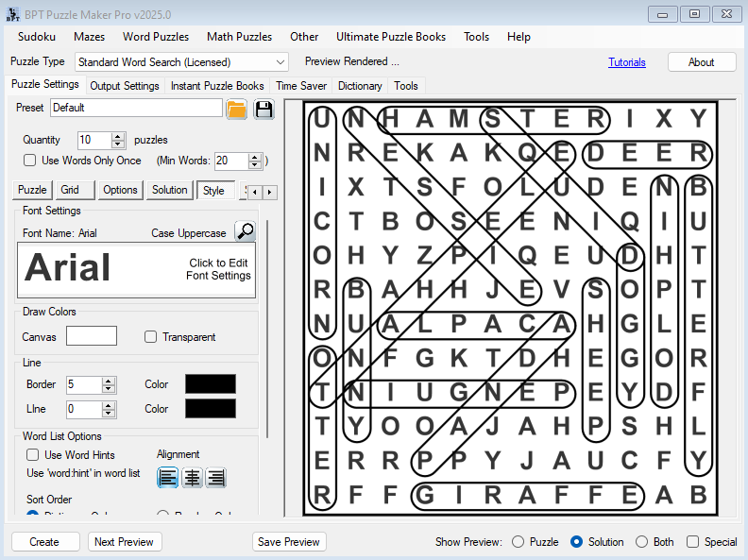Open the Tutorials link
Screen dimensions: 748x560
[x=627, y=62]
